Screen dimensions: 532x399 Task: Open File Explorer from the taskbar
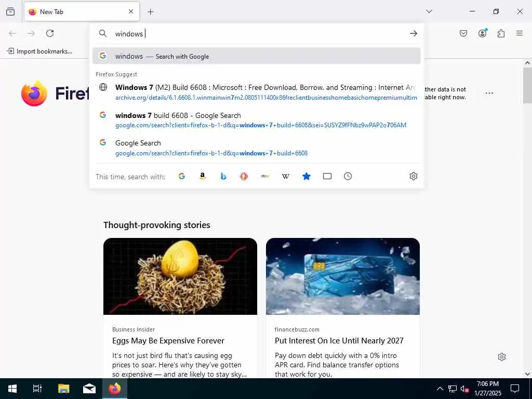click(x=63, y=389)
